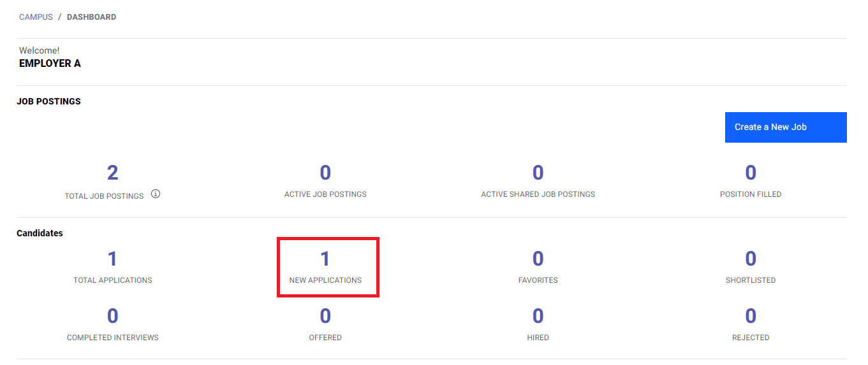Click the ACTIVE SHARED JOB POSTINGS label

coord(538,194)
